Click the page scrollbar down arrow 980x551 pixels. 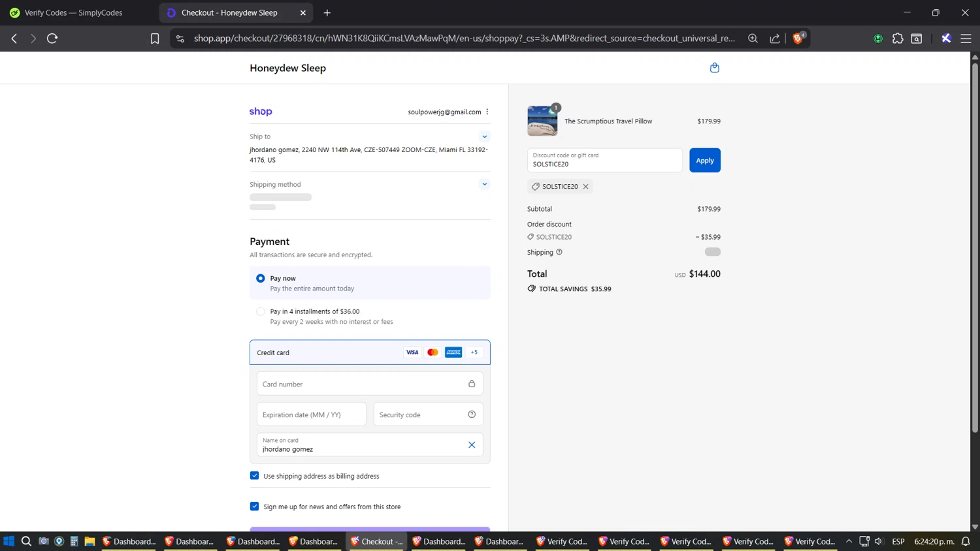(975, 527)
